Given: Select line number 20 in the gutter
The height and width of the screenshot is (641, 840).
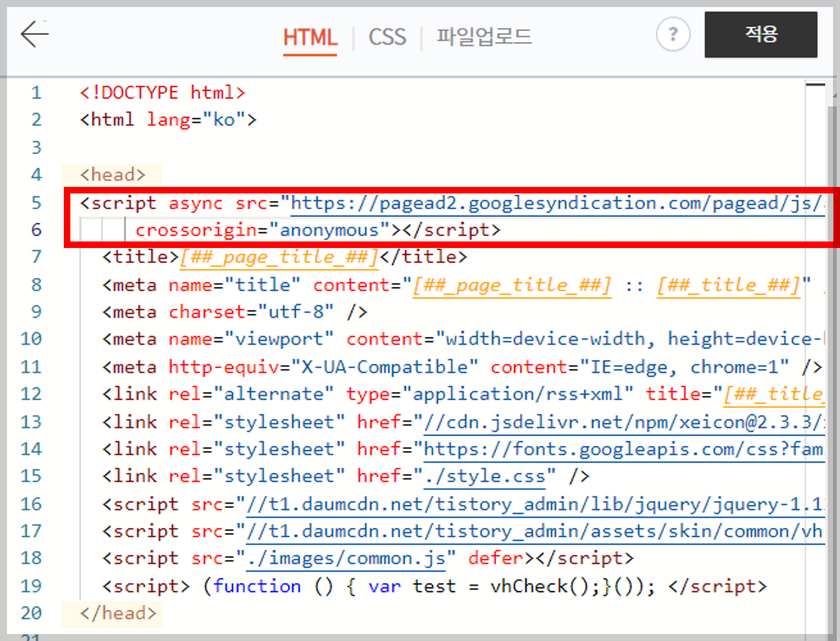Looking at the screenshot, I should tap(31, 613).
